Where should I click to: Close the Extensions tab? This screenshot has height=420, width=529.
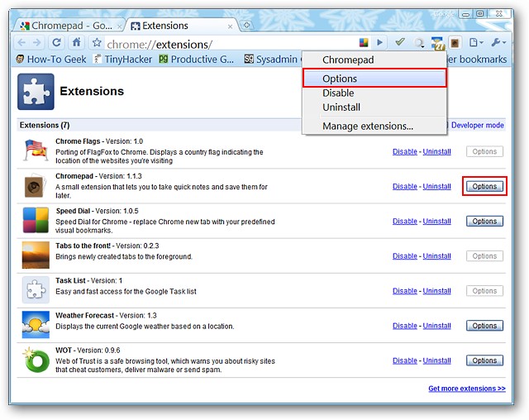click(x=230, y=26)
